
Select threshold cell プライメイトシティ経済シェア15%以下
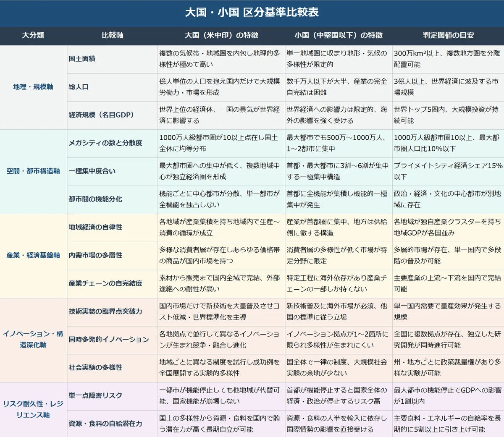[448, 172]
